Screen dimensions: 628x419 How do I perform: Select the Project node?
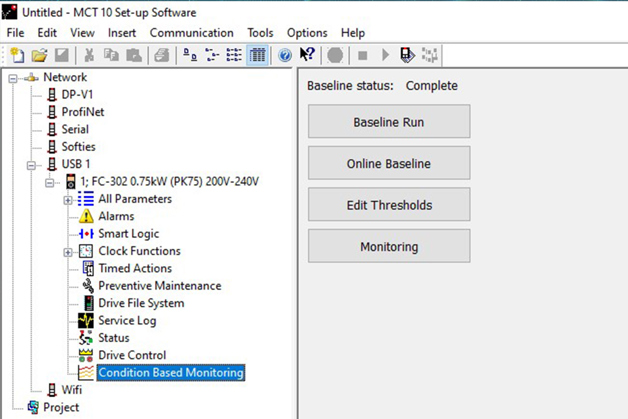[61, 407]
